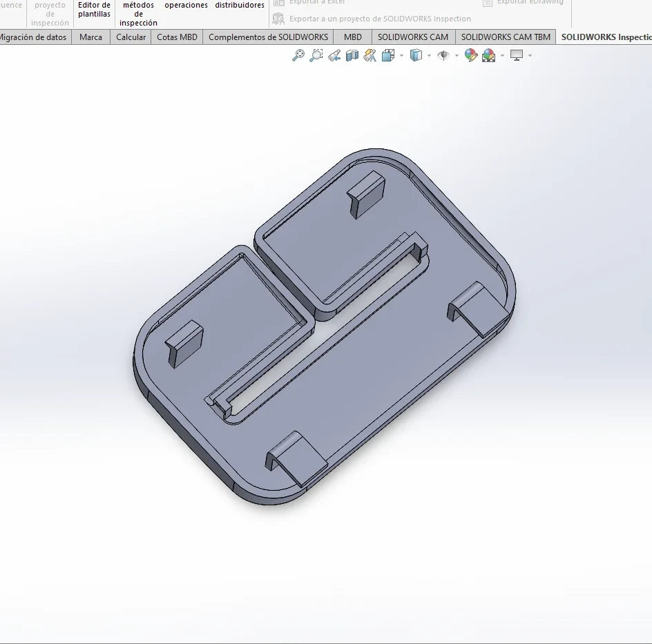Click the Exportar a Excel text
652x644 pixels.
pyautogui.click(x=317, y=2)
